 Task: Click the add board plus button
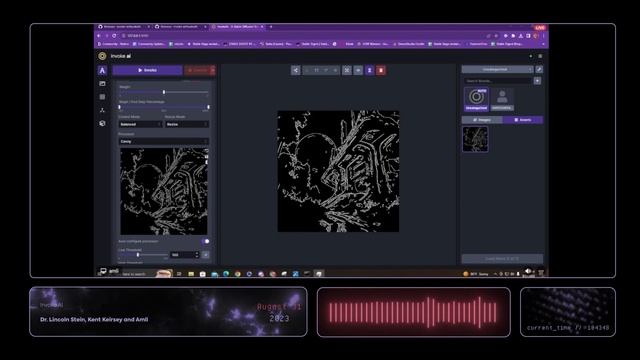point(537,81)
